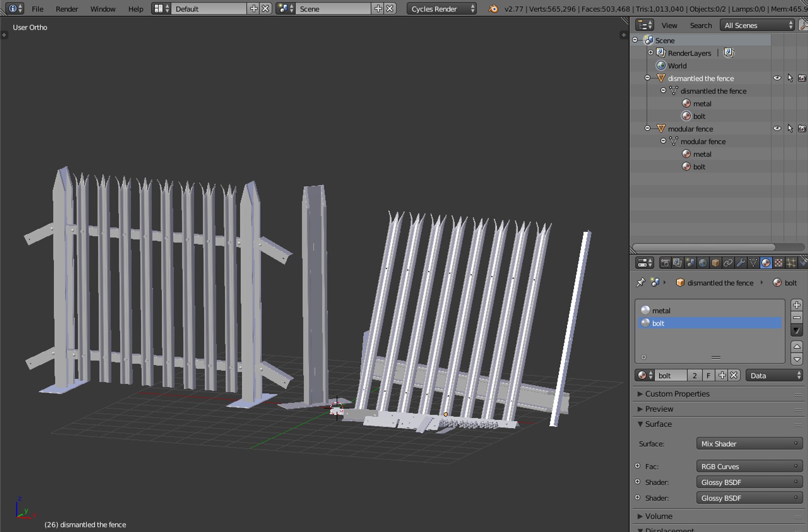Open the Material properties sphere tab

coord(766,263)
